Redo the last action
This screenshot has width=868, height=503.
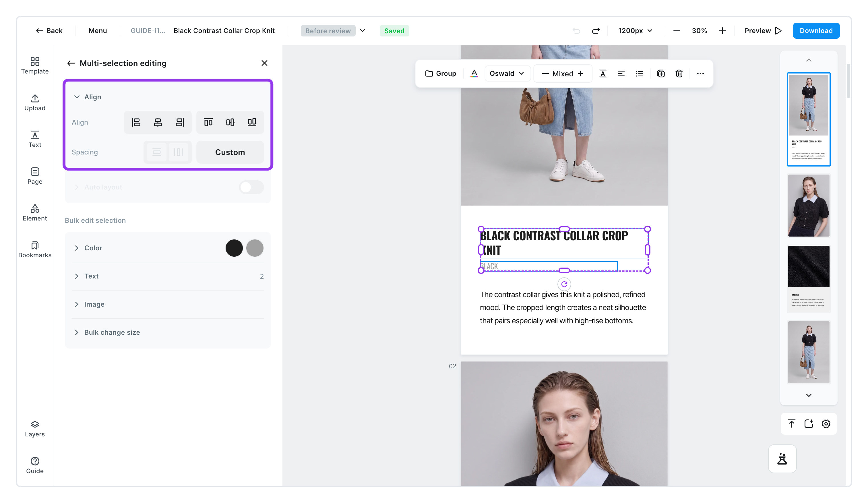click(596, 31)
